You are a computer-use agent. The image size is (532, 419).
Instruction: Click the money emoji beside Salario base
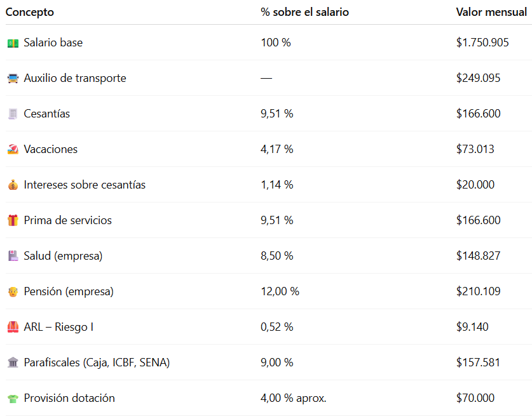(x=13, y=43)
